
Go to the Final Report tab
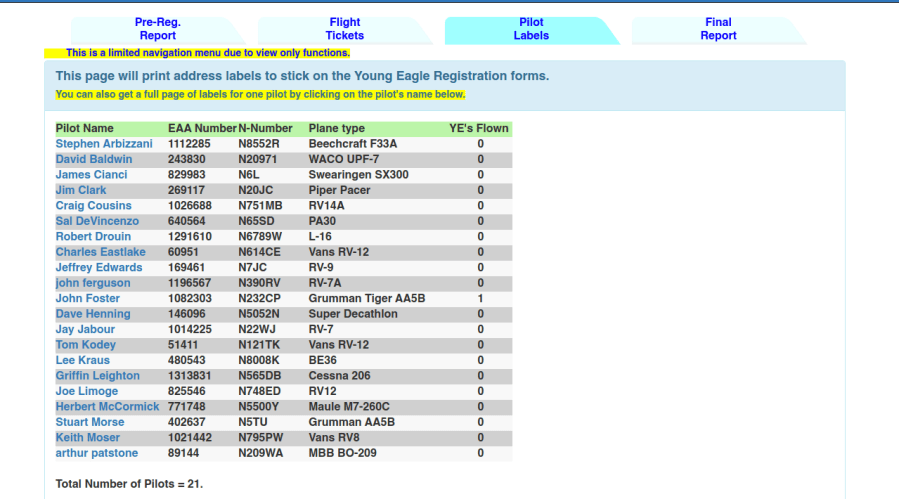[718, 29]
